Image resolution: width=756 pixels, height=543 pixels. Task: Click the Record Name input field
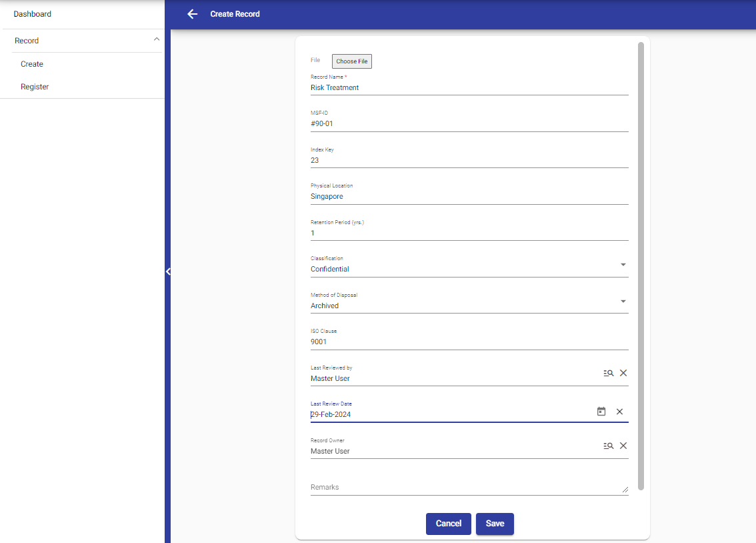coord(467,87)
